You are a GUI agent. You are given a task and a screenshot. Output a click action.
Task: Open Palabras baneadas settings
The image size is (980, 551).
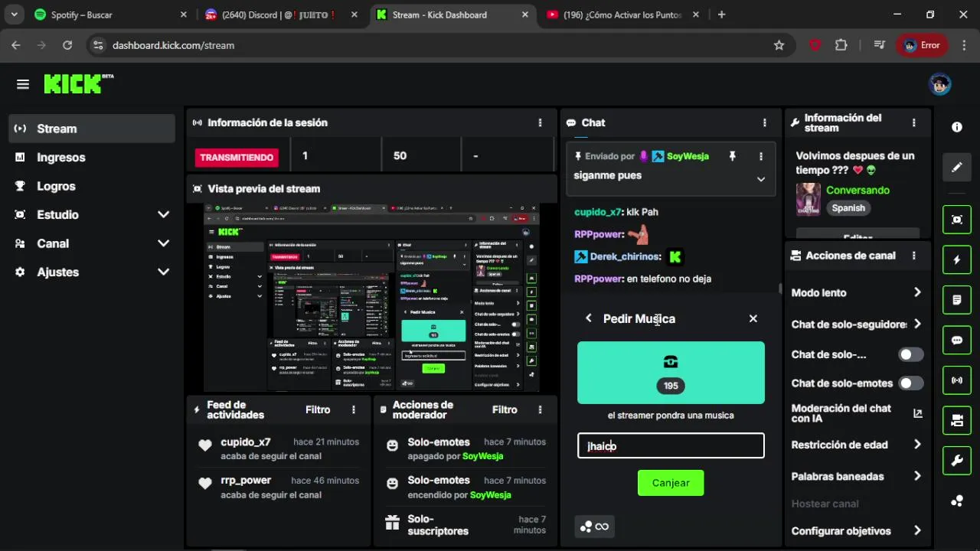pos(856,476)
